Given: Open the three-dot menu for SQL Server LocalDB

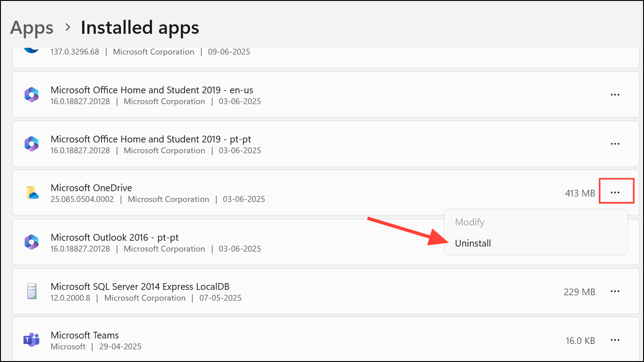Looking at the screenshot, I should click(615, 291).
